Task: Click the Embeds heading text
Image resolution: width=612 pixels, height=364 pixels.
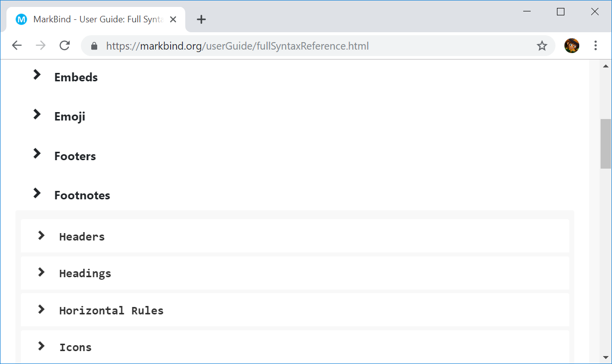Action: pyautogui.click(x=76, y=77)
